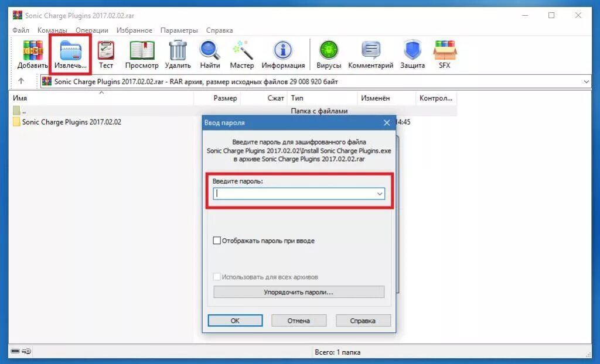The width and height of the screenshot is (600, 364).
Task: Run the Тест archive test icon
Action: point(106,50)
